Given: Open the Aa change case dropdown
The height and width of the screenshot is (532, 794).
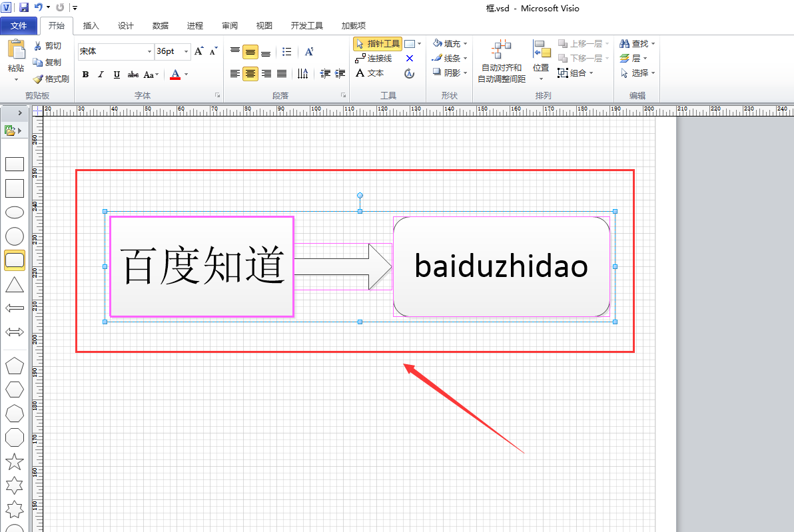Looking at the screenshot, I should point(151,75).
